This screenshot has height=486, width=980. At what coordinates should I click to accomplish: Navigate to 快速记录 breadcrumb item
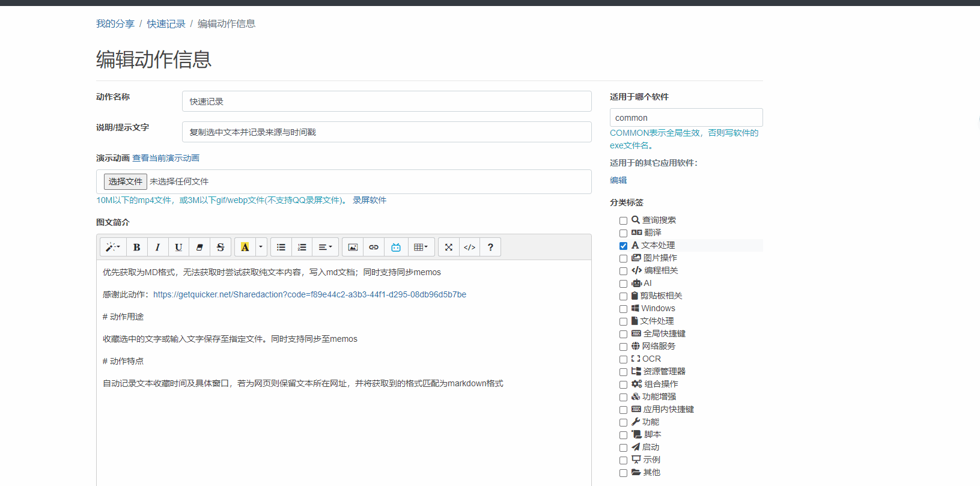tap(166, 24)
